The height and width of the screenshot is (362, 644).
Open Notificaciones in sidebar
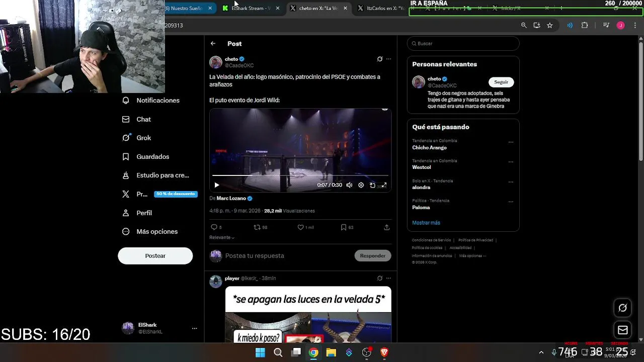click(151, 101)
